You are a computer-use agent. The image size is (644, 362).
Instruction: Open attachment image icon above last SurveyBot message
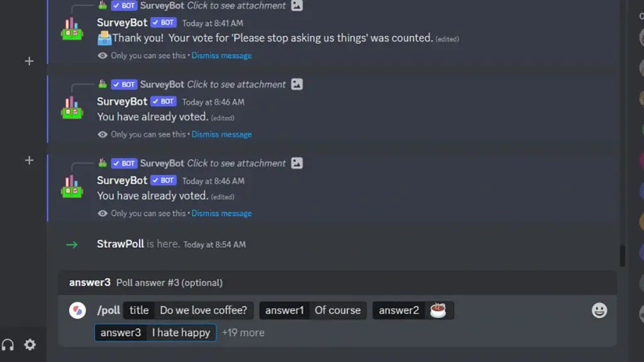pyautogui.click(x=297, y=163)
